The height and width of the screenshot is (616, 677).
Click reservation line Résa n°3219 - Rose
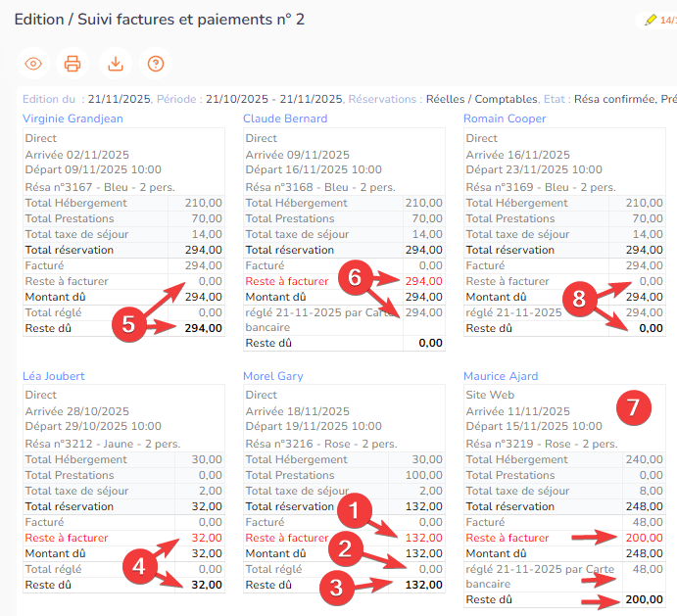click(540, 444)
